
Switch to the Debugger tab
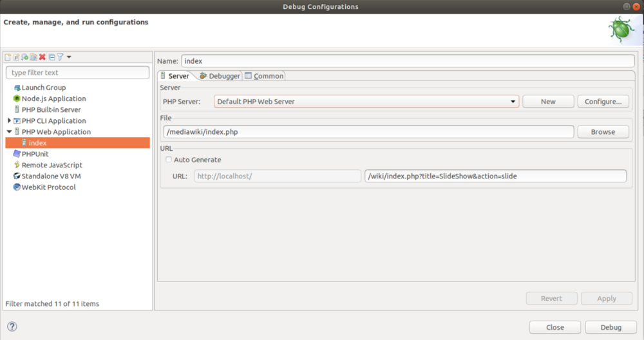click(220, 76)
